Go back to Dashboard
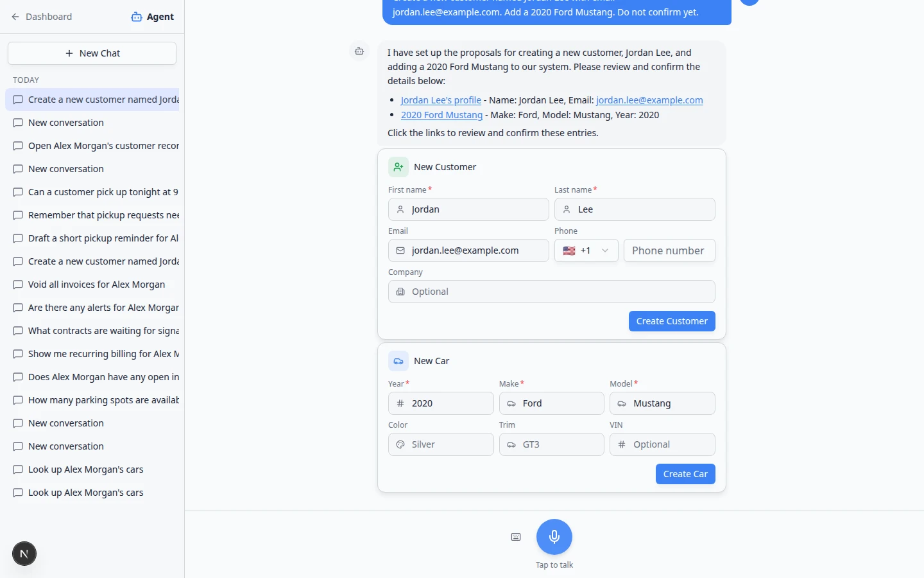924x578 pixels. 42,17
